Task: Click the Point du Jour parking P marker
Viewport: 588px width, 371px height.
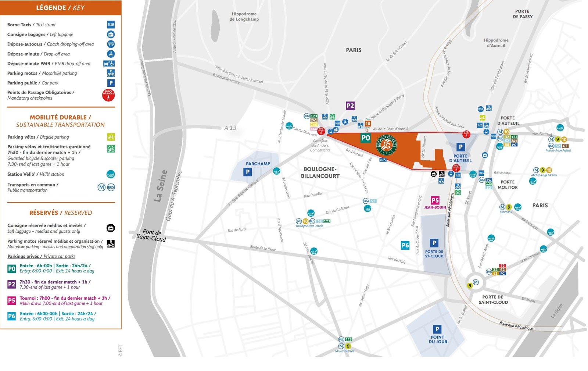Action: 437,329
